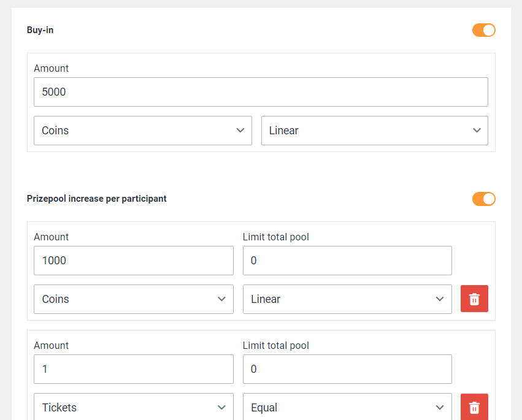
Task: Click Limit total pool label in Coins entry
Action: click(x=275, y=237)
